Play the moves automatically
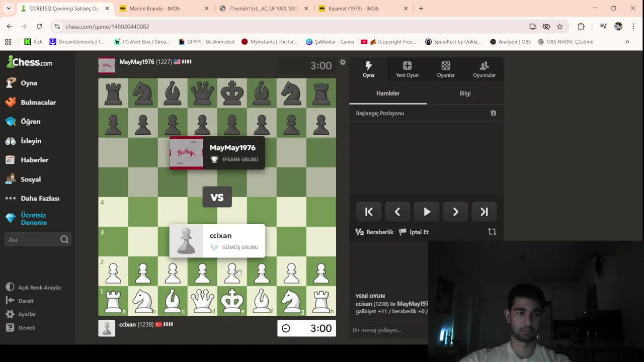 pyautogui.click(x=427, y=212)
